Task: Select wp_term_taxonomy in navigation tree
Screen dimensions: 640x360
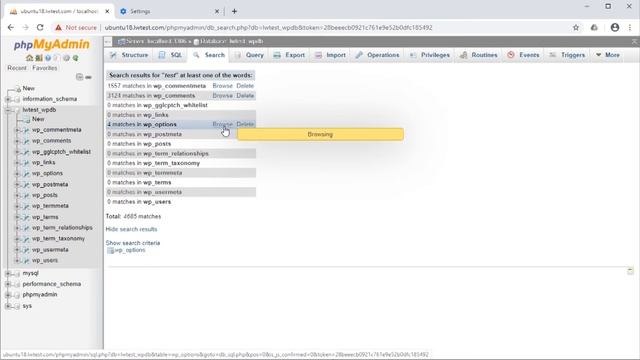Action: (x=58, y=238)
